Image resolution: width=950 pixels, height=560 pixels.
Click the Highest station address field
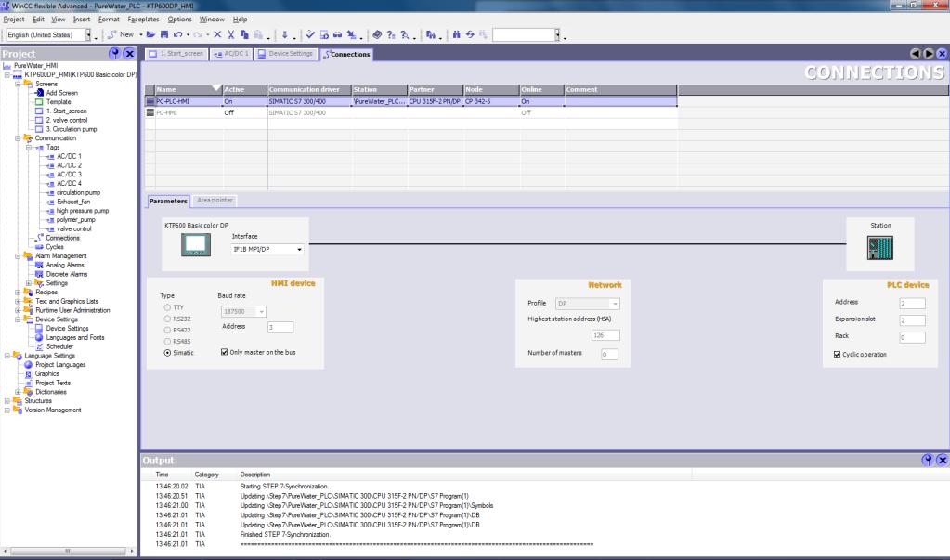605,335
